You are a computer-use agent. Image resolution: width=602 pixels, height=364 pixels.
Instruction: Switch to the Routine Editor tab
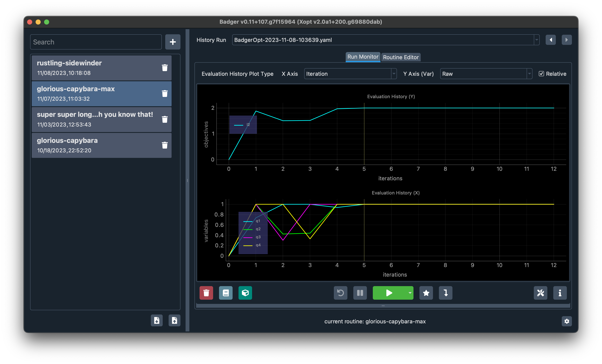(400, 57)
